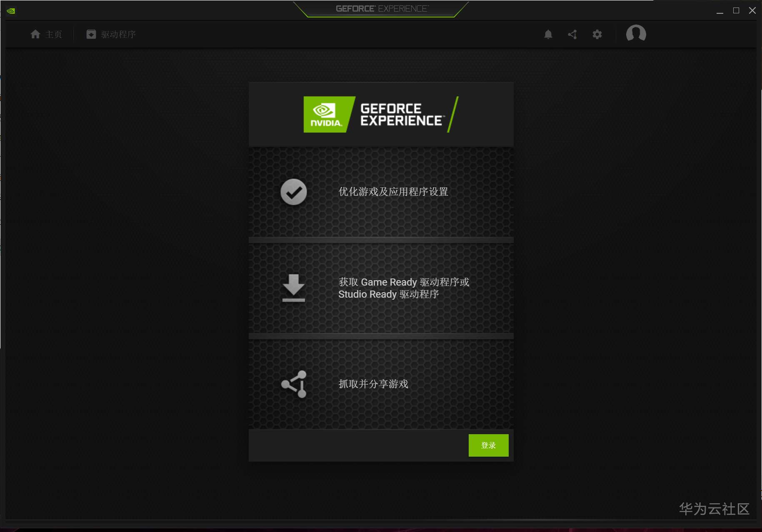Switch to the 驱动程序 drivers tab

[111, 34]
